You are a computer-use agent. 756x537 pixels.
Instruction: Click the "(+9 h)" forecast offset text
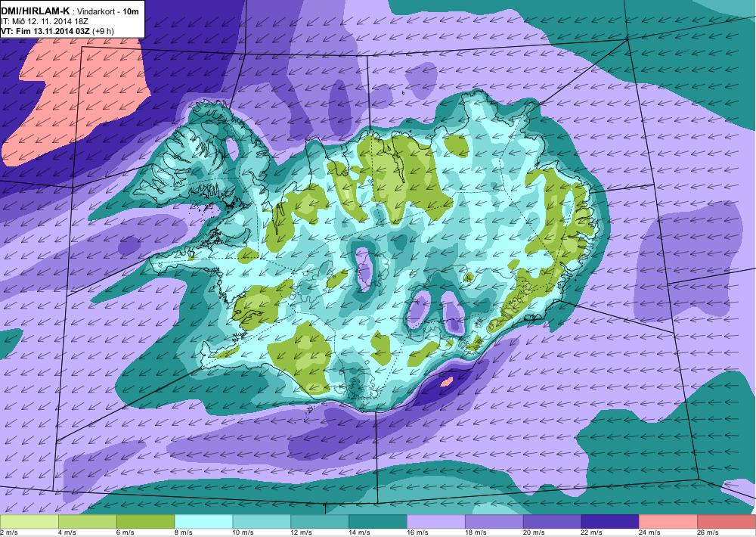click(x=103, y=31)
